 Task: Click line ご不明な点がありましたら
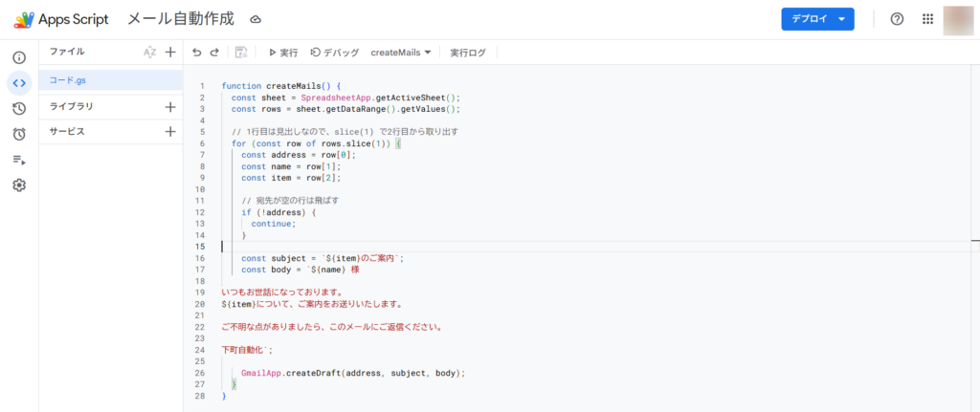click(x=332, y=327)
